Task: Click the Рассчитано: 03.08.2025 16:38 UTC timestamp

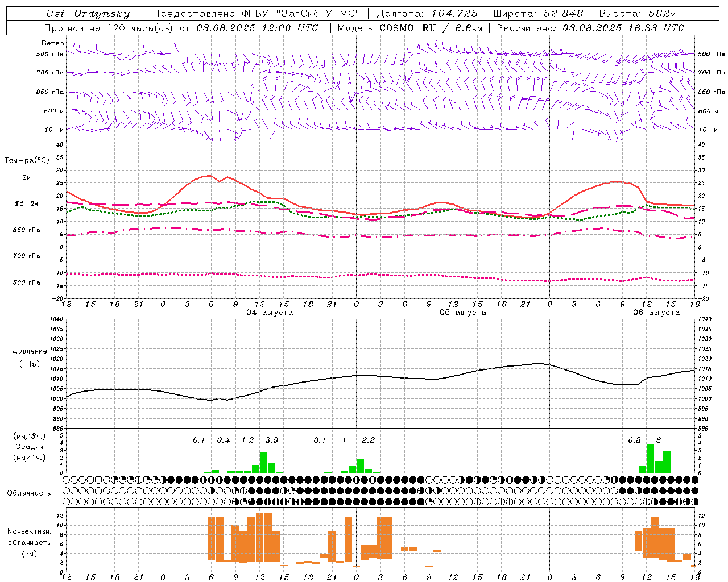Action: pyautogui.click(x=590, y=28)
